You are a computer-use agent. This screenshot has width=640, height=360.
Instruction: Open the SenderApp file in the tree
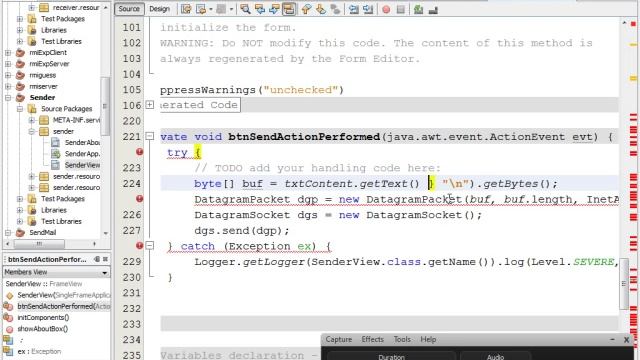[x=82, y=154]
